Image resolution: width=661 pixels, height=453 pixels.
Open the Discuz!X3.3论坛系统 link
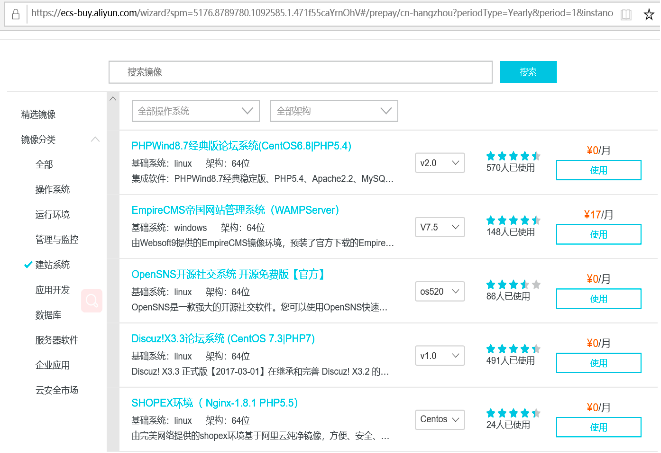coord(223,339)
